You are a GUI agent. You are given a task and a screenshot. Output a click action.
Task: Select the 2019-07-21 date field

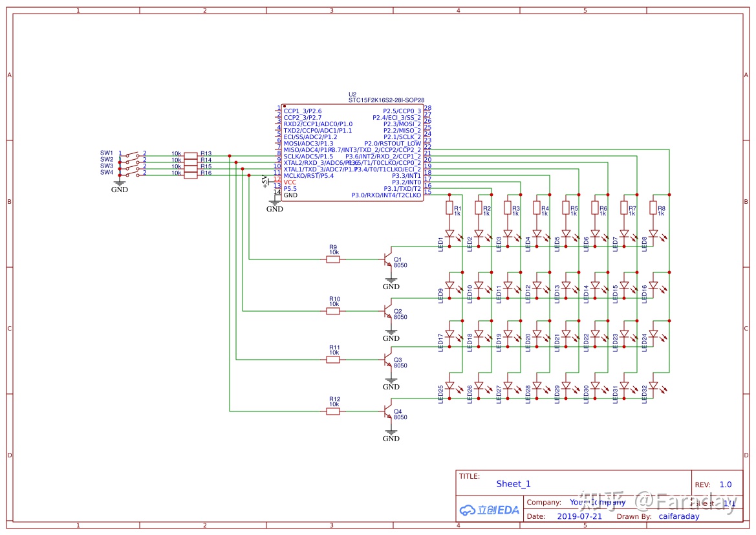click(579, 516)
